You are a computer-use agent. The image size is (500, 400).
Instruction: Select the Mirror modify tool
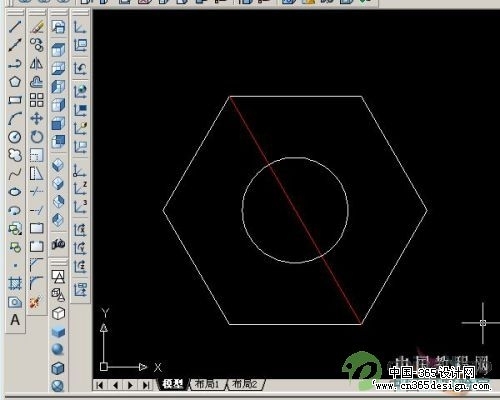(37, 63)
